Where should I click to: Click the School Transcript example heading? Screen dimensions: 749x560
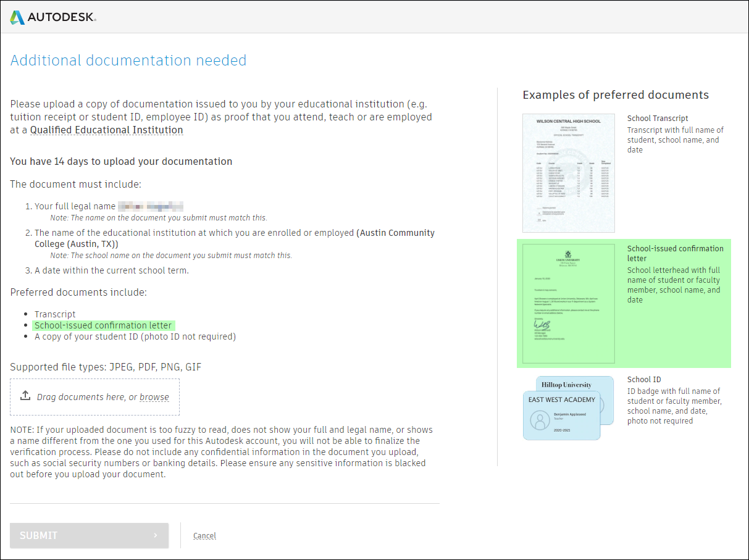coord(658,119)
